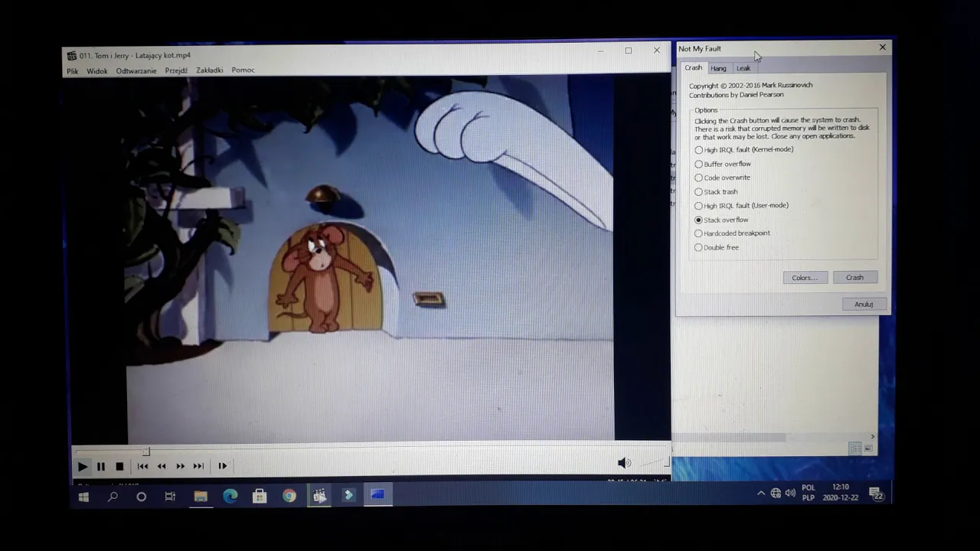Image resolution: width=980 pixels, height=551 pixels.
Task: Stop the video playback
Action: (x=119, y=466)
